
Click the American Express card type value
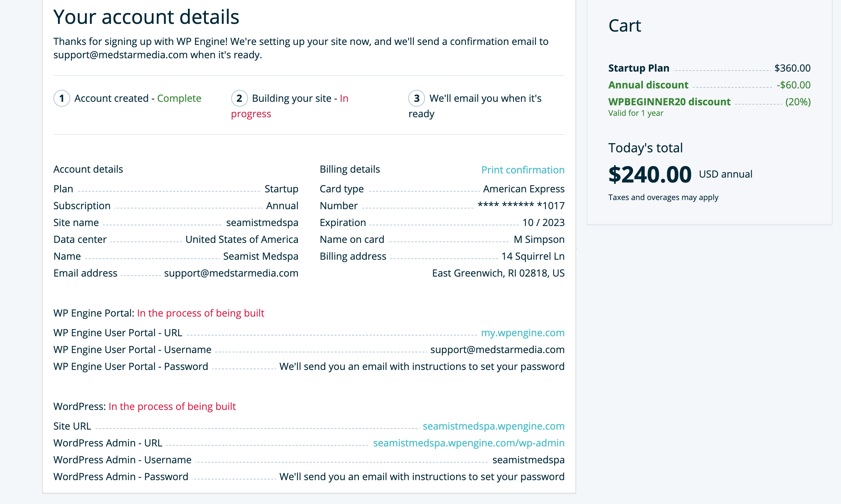coord(524,189)
